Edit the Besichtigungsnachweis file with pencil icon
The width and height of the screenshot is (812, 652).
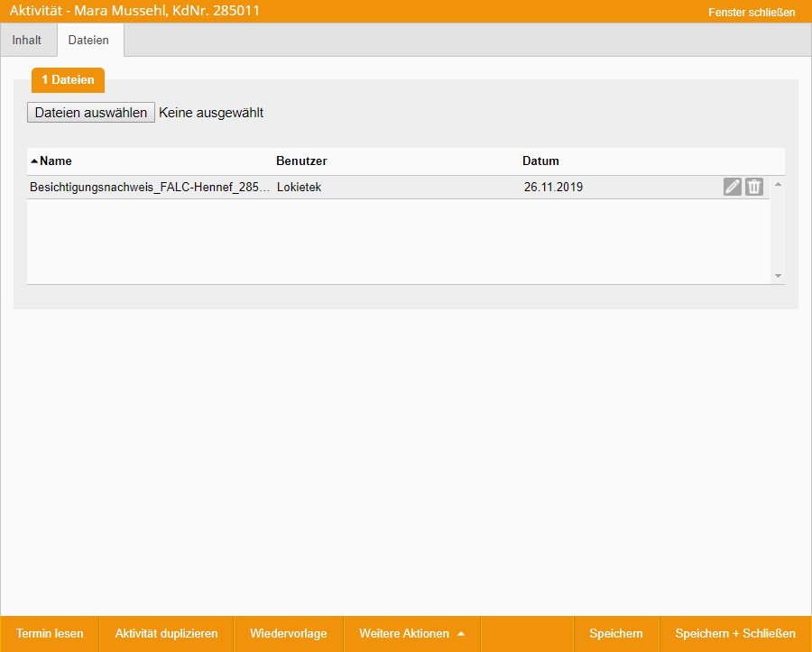(732, 187)
